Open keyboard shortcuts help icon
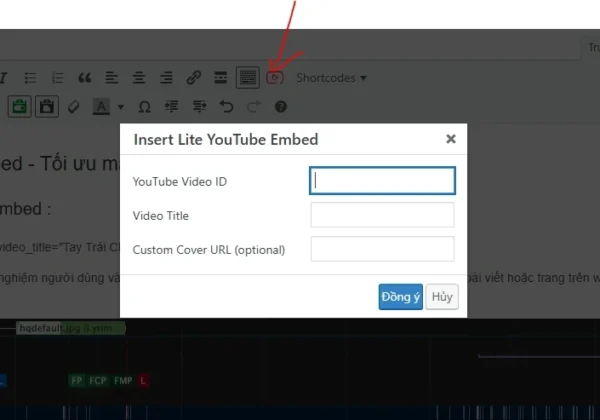Image resolution: width=600 pixels, height=420 pixels. click(280, 107)
